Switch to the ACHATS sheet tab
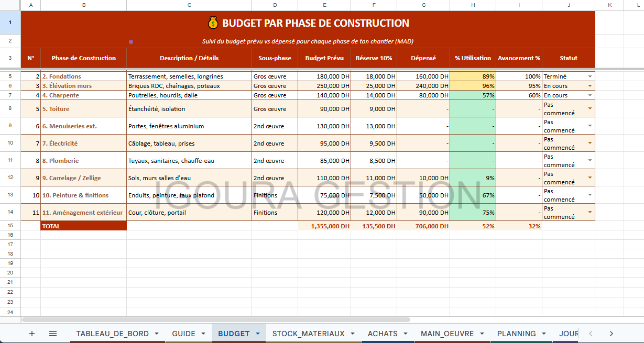 pos(383,334)
